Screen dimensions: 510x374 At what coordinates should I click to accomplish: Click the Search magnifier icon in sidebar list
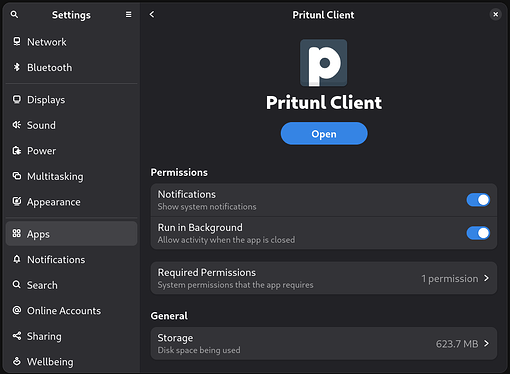tap(17, 285)
